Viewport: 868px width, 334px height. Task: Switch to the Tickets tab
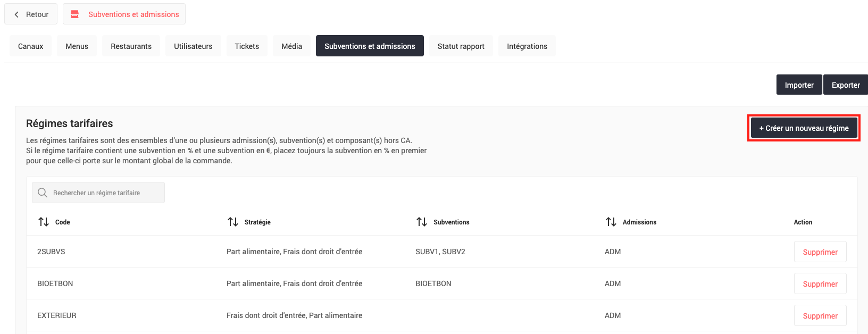pyautogui.click(x=247, y=46)
